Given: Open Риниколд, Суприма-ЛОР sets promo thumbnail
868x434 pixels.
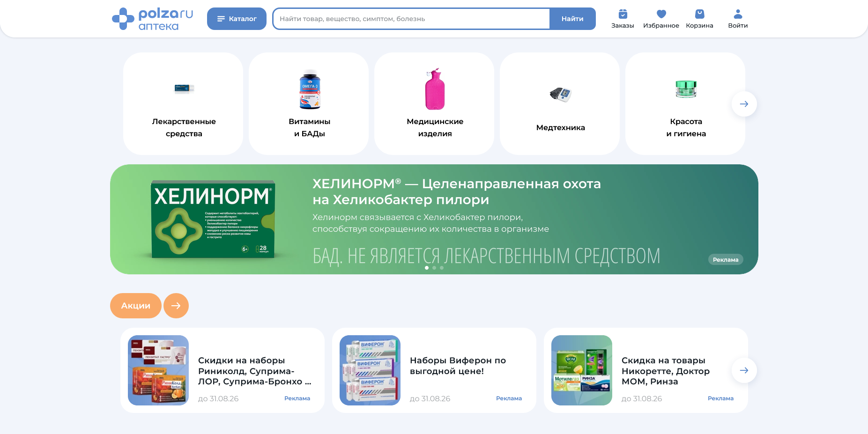Looking at the screenshot, I should pyautogui.click(x=158, y=370).
